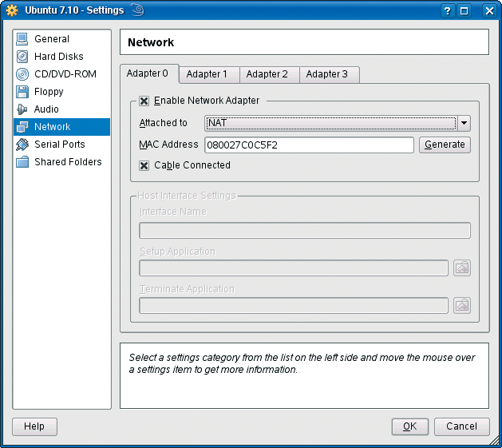Screen dimensions: 502x448
Task: Click the Cancel button
Action: coord(461,426)
